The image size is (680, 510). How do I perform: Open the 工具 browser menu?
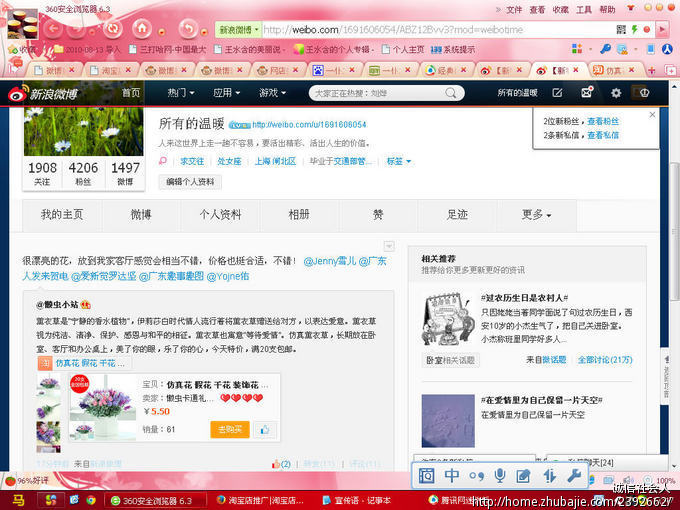584,9
